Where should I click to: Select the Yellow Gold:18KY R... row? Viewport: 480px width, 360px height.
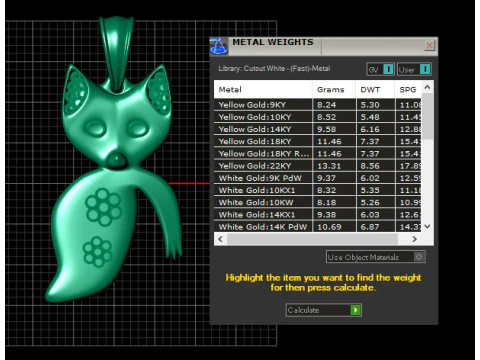tap(318, 154)
